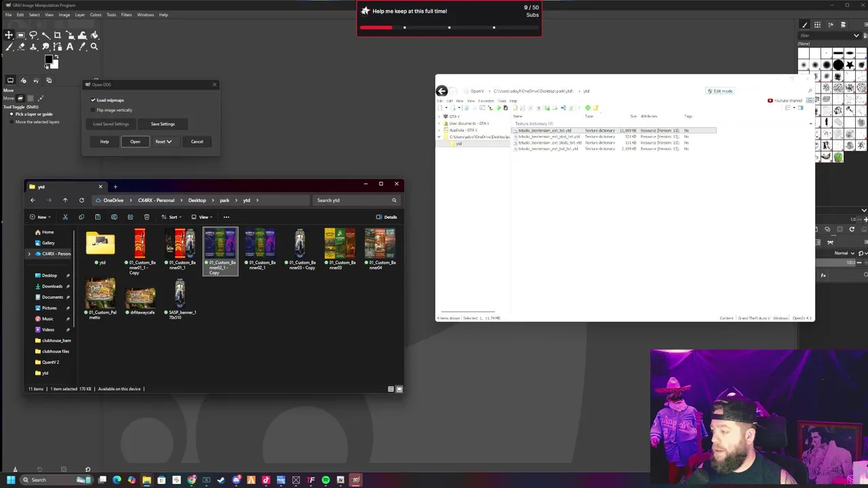This screenshot has width=868, height=488.
Task: Select the Free Select lasso tool
Action: pos(33,35)
